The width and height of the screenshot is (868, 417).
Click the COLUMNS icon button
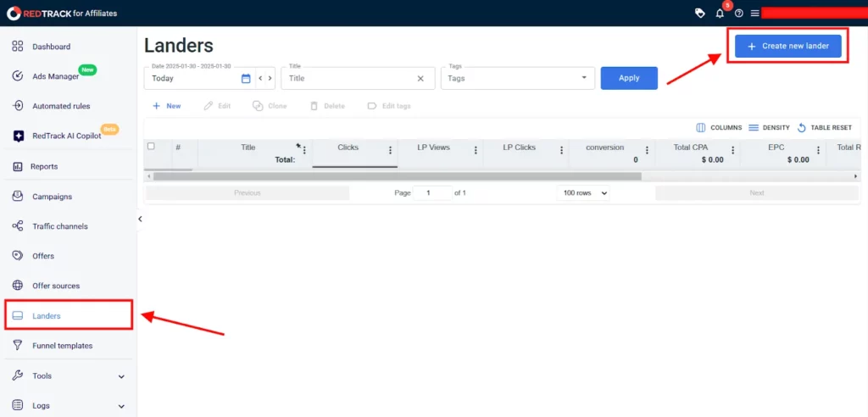click(x=701, y=128)
